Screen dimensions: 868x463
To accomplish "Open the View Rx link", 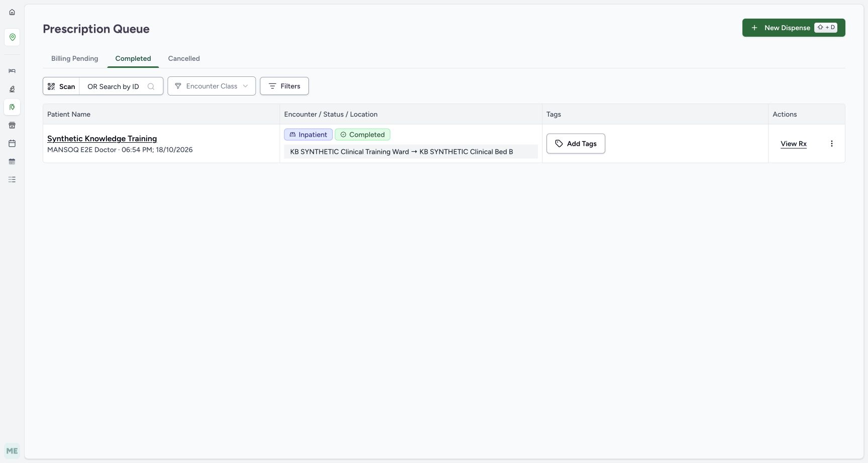I will click(794, 144).
